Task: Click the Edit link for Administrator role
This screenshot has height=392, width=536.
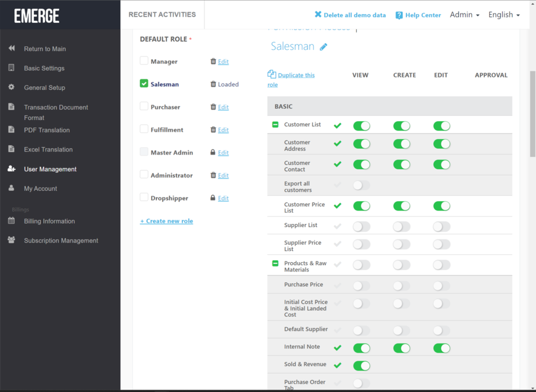Action: [223, 175]
